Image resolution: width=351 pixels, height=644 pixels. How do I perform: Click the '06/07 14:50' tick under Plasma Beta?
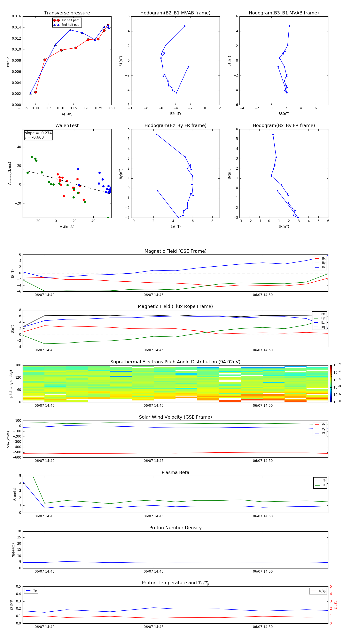(x=262, y=516)
